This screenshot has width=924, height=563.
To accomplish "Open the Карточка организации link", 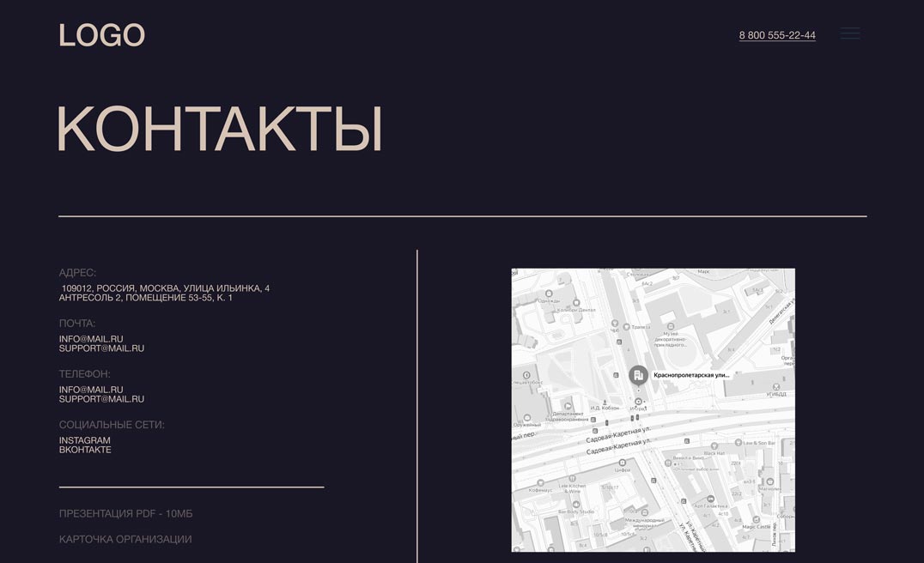I will point(125,539).
